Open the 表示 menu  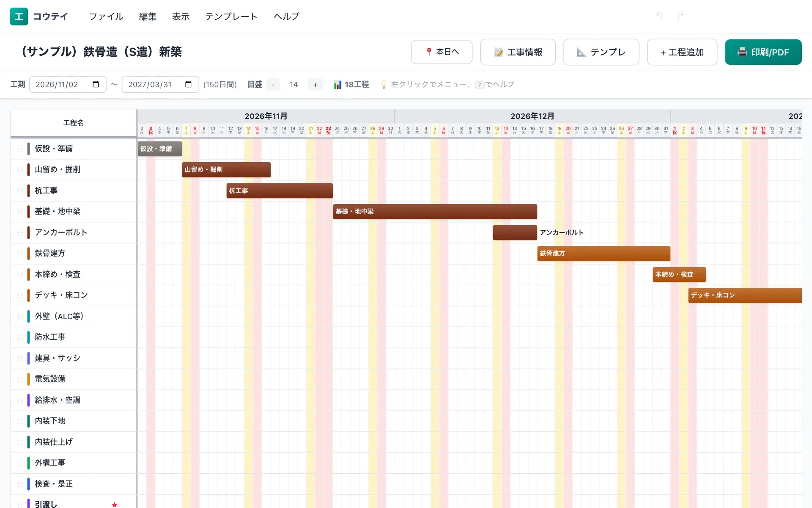pos(181,17)
